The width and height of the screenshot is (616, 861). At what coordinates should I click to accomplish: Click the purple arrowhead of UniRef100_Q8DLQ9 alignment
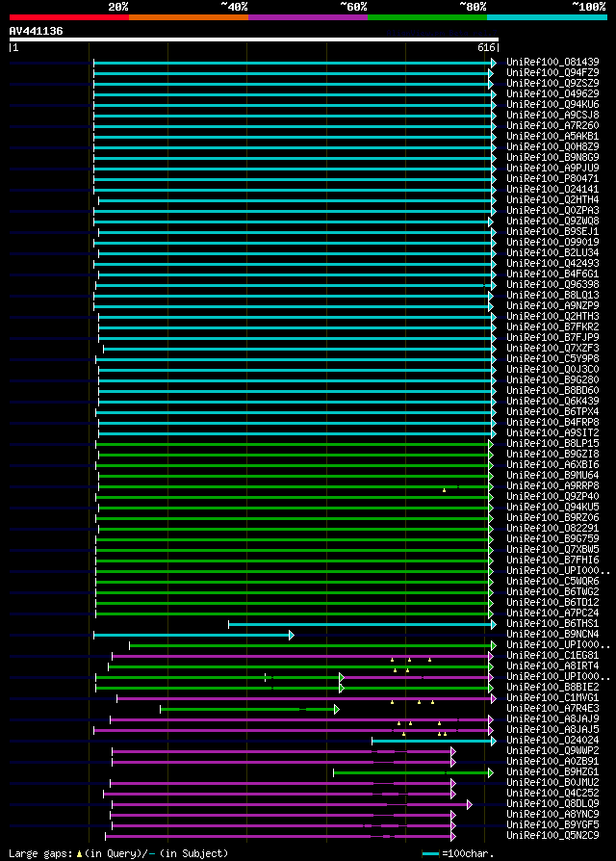click(470, 805)
